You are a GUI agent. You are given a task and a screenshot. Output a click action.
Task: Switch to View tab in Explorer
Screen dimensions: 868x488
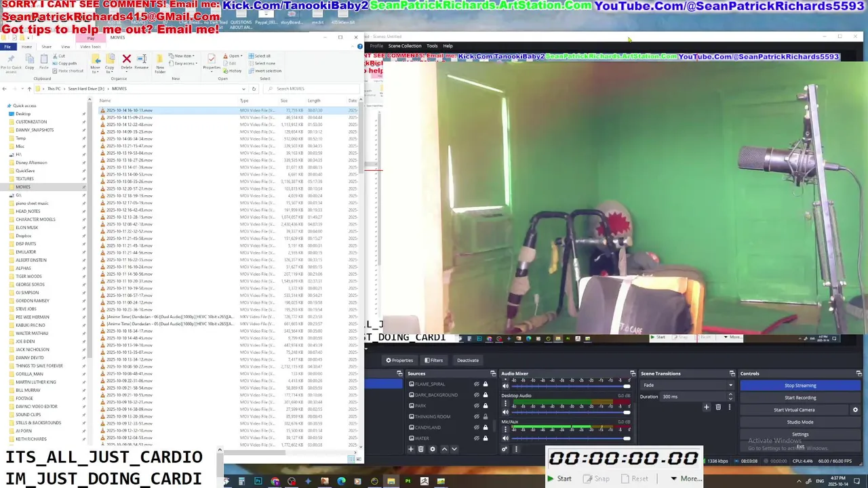pyautogui.click(x=66, y=47)
